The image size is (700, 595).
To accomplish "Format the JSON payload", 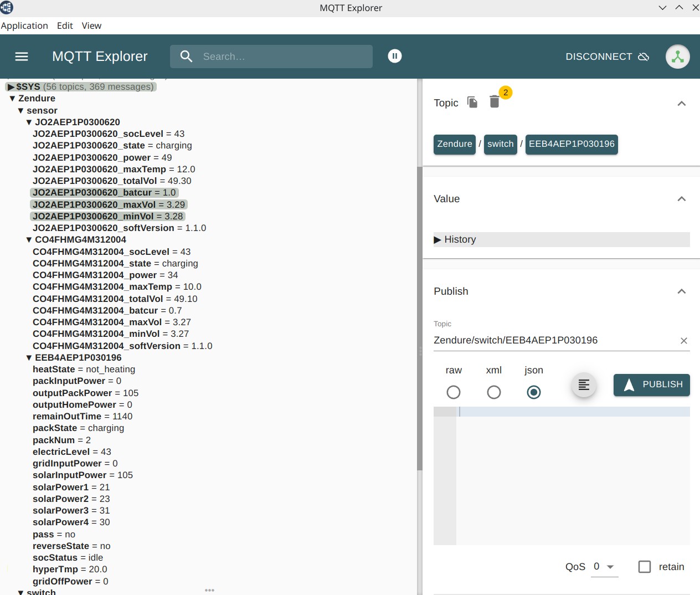I will pyautogui.click(x=584, y=385).
